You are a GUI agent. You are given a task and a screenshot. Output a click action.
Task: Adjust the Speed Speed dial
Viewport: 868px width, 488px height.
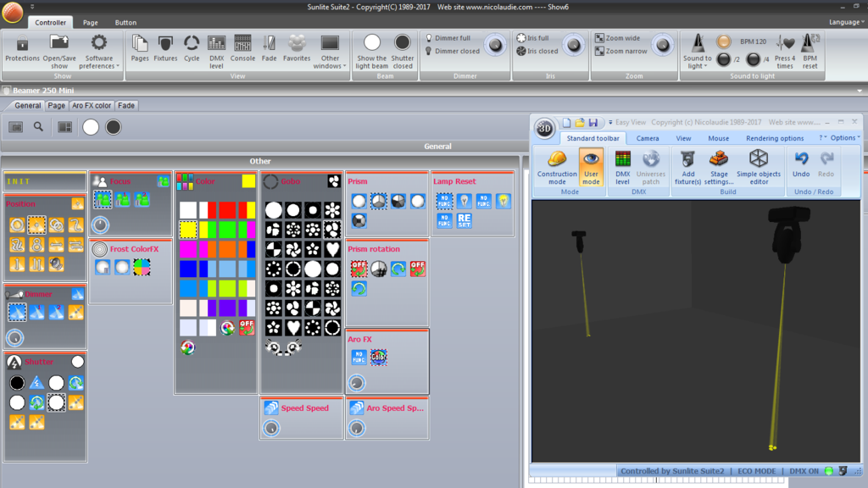click(x=271, y=428)
